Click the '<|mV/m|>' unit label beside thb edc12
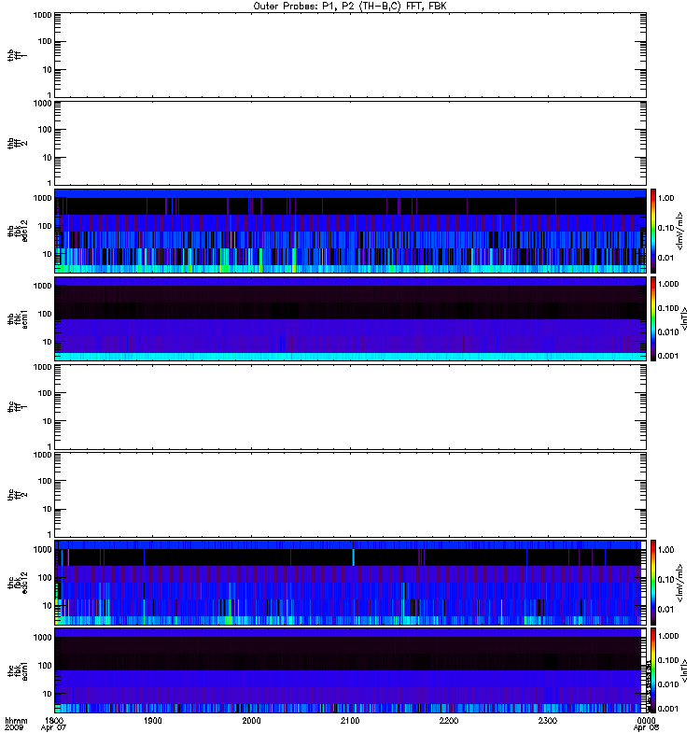The height and width of the screenshot is (747, 700). tap(680, 231)
